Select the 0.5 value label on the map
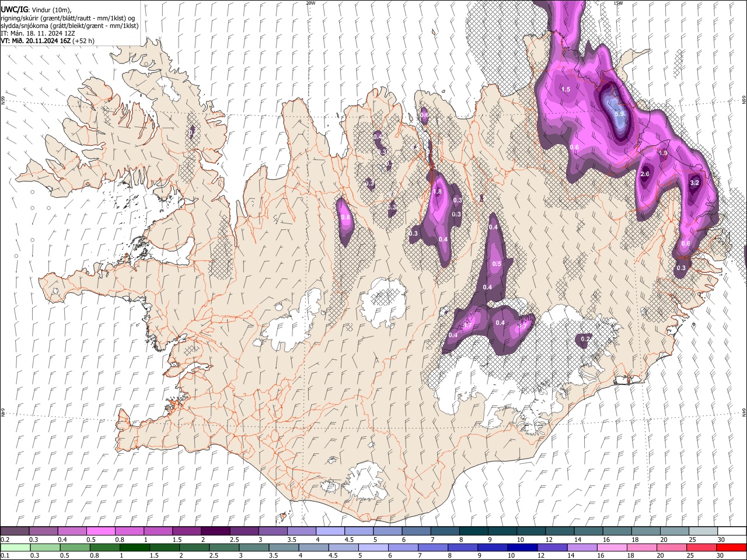The image size is (747, 560). (497, 264)
